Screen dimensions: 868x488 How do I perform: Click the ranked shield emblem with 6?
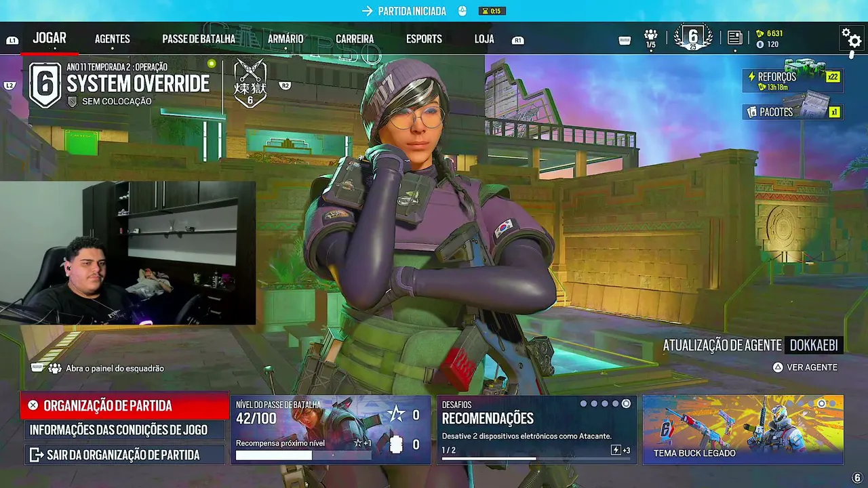45,84
